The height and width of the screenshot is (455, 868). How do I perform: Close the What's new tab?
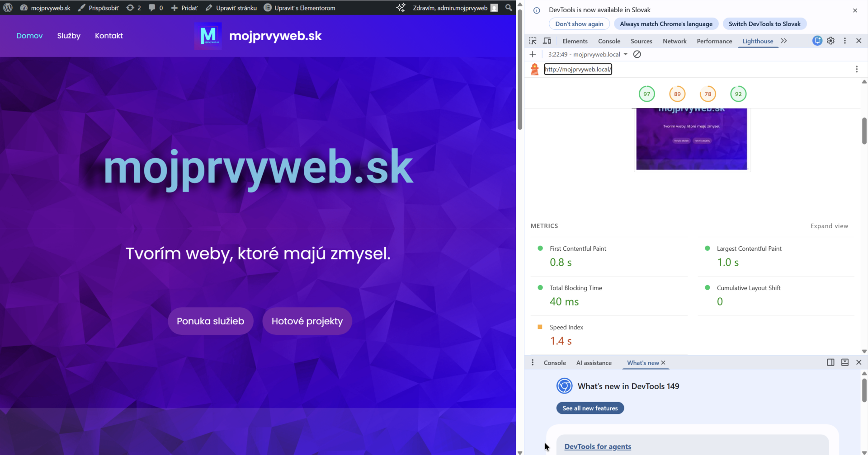[663, 362]
